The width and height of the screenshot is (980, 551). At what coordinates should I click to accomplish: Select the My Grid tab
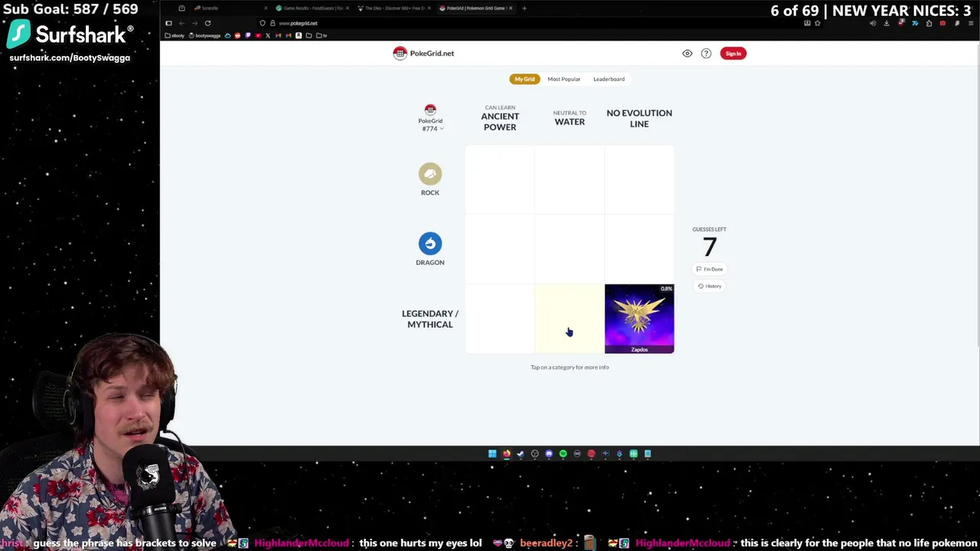point(524,79)
